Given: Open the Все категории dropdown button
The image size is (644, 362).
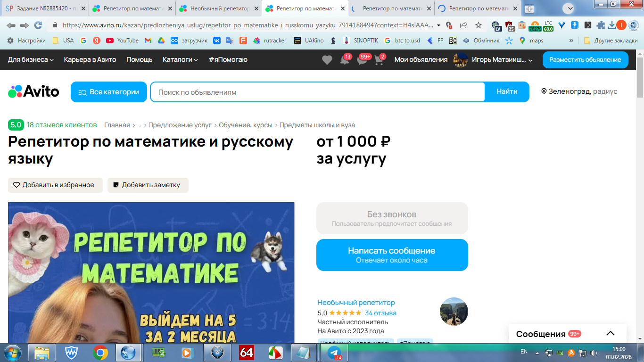Looking at the screenshot, I should click(x=109, y=92).
